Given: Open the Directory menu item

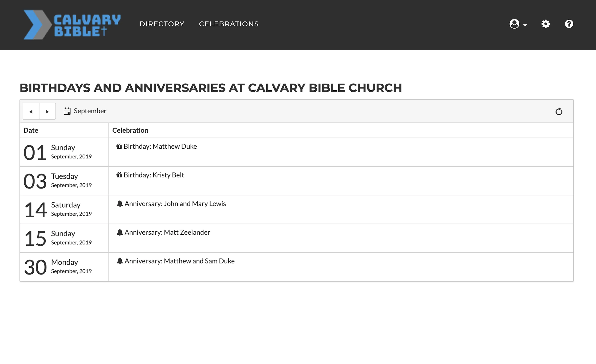Looking at the screenshot, I should 162,24.
